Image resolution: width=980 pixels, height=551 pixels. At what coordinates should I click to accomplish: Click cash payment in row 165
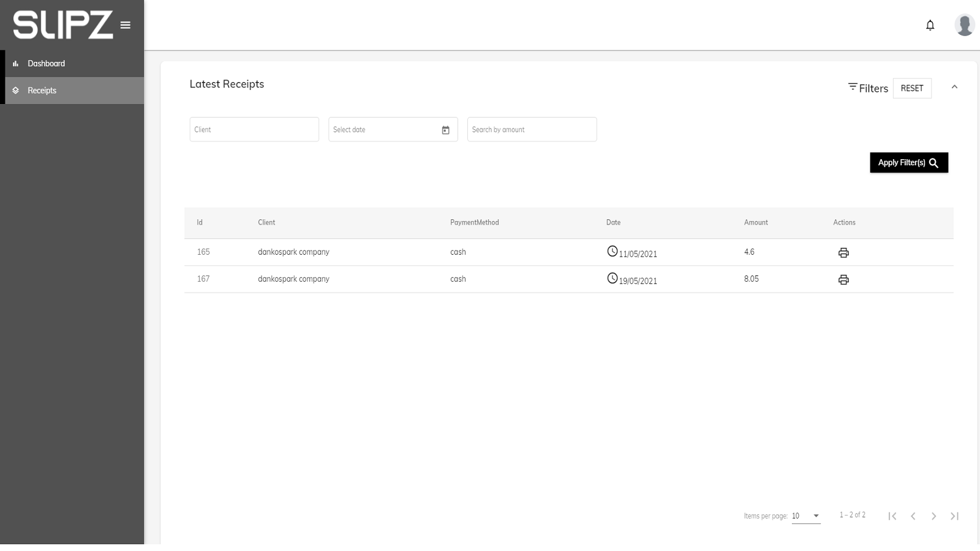point(458,252)
